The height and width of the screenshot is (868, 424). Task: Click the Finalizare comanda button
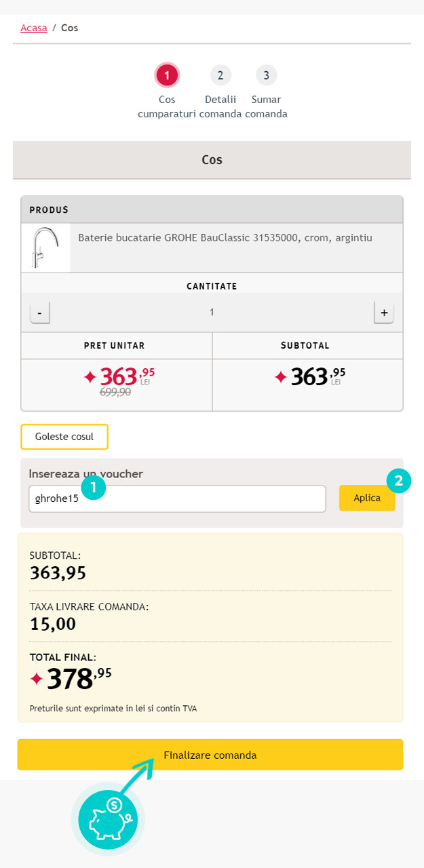pos(210,755)
